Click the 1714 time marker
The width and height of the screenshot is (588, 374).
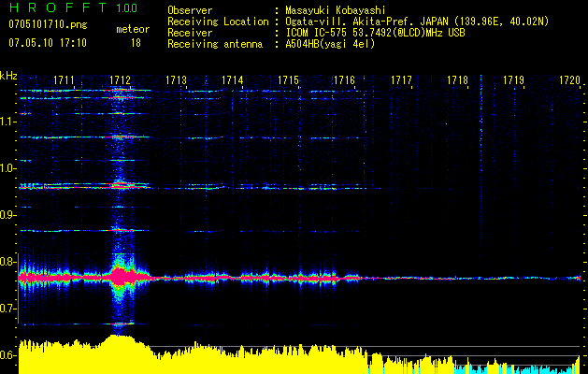coord(232,80)
